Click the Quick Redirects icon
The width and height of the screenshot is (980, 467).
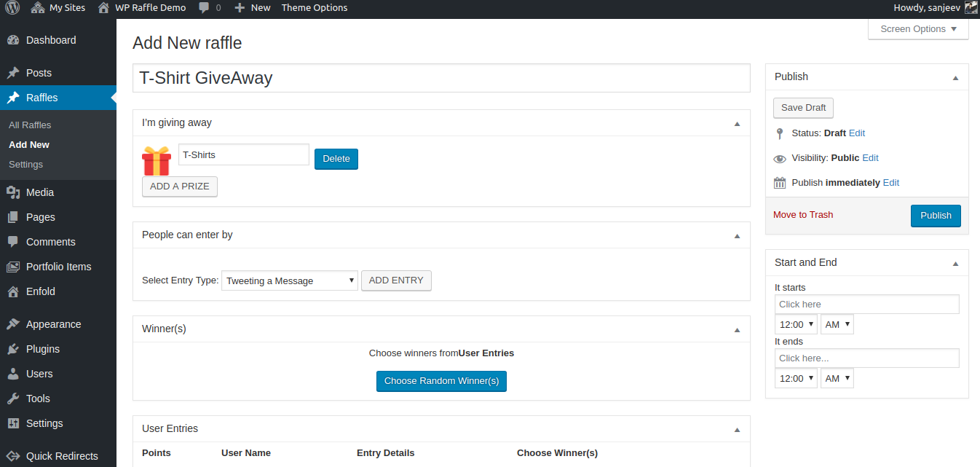point(13,456)
